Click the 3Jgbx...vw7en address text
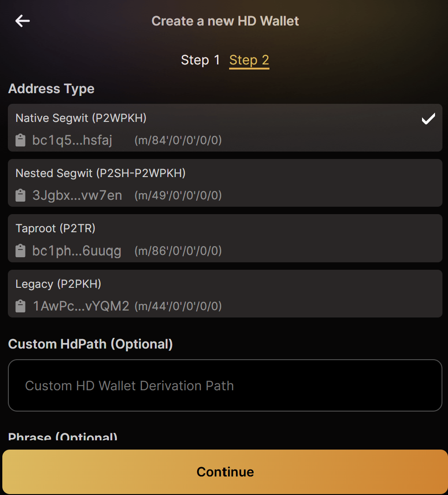This screenshot has height=495, width=448. (x=77, y=196)
